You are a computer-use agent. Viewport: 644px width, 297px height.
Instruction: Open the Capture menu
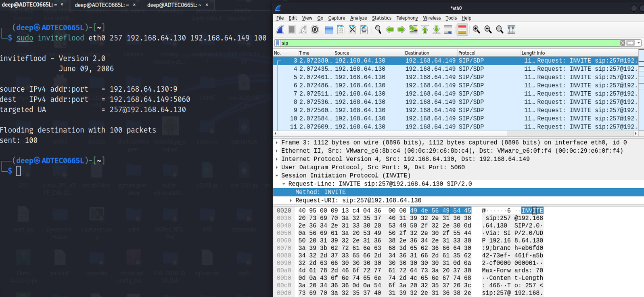pos(337,18)
